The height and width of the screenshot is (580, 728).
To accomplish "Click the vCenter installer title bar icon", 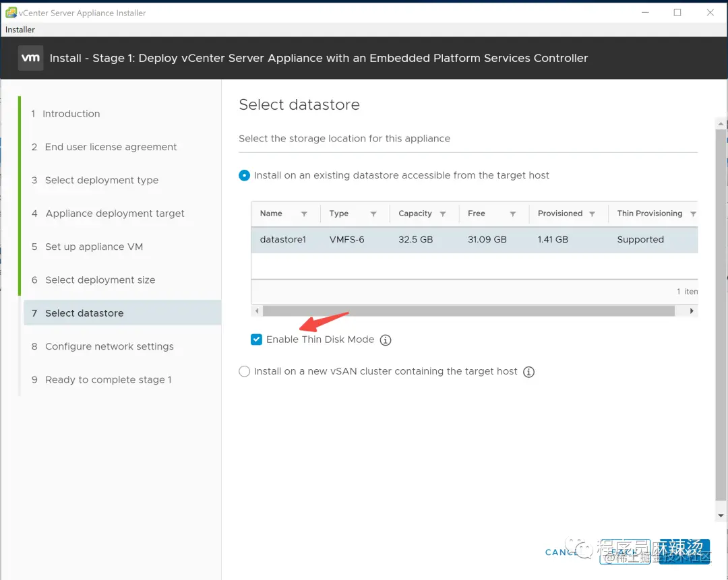I will point(11,13).
